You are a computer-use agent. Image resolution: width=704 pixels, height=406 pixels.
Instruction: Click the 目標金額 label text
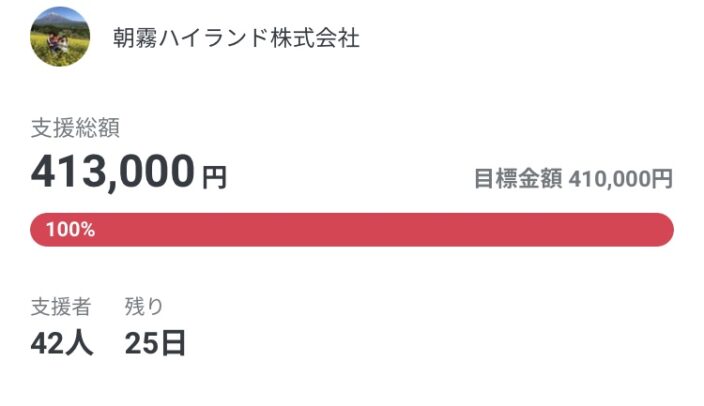(x=517, y=179)
